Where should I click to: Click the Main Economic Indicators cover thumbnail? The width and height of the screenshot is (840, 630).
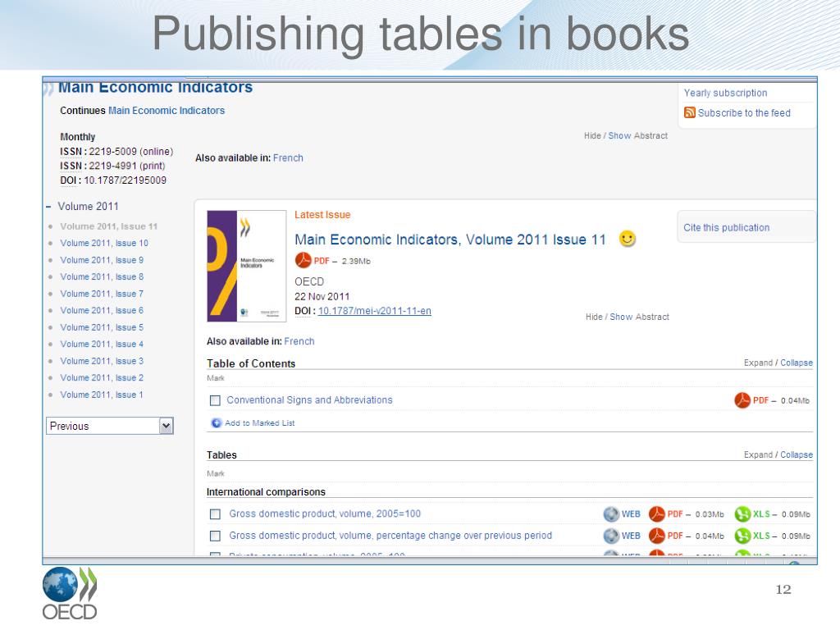(246, 266)
